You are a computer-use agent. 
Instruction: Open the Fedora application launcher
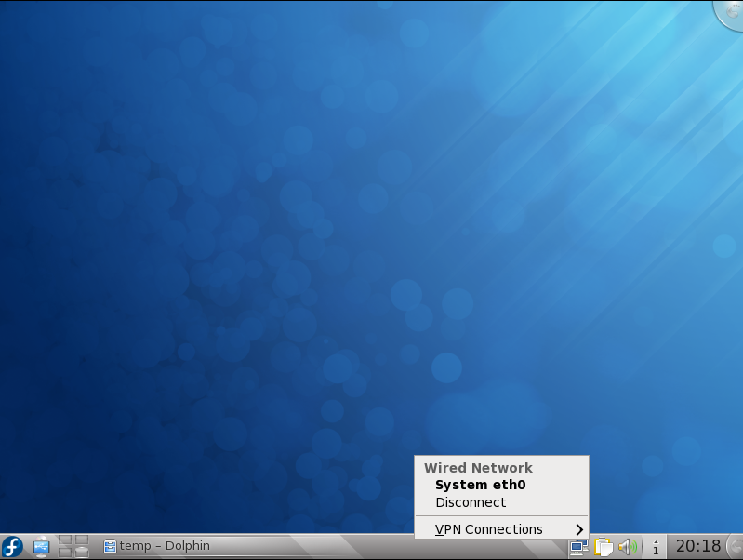(x=13, y=546)
